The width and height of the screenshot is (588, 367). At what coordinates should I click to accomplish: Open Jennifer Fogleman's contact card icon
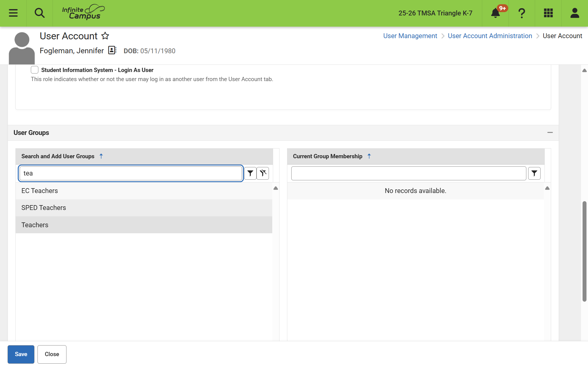[x=112, y=50]
